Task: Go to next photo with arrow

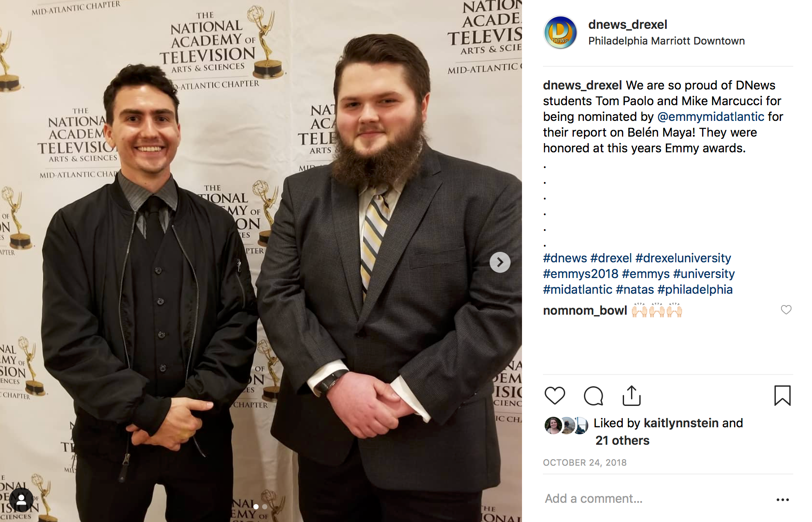Action: tap(500, 262)
